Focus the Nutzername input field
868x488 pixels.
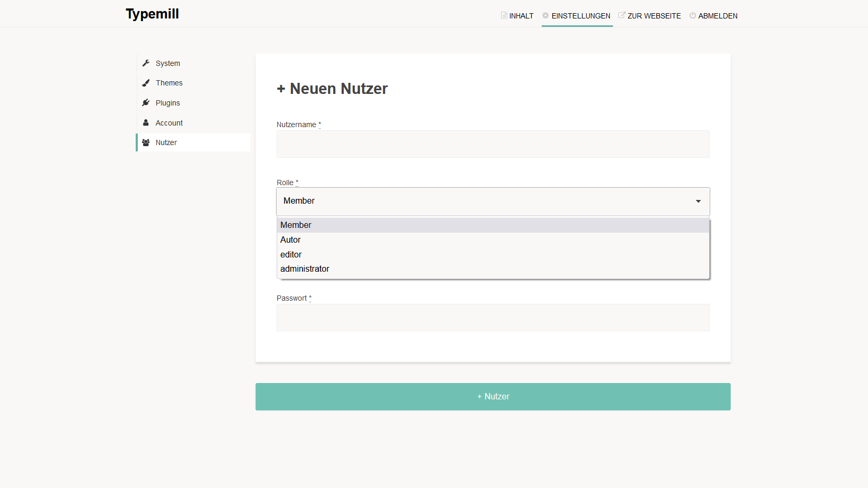(493, 144)
